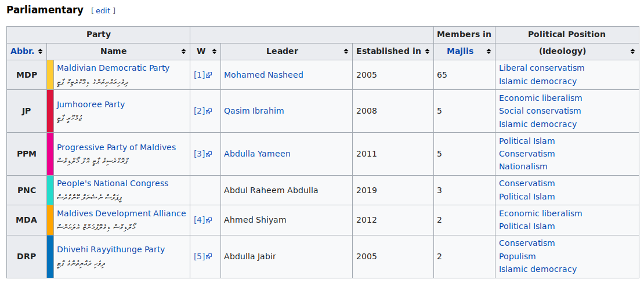Edit the Parliamentary section
Image resolution: width=644 pixels, height=283 pixels.
tap(103, 10)
